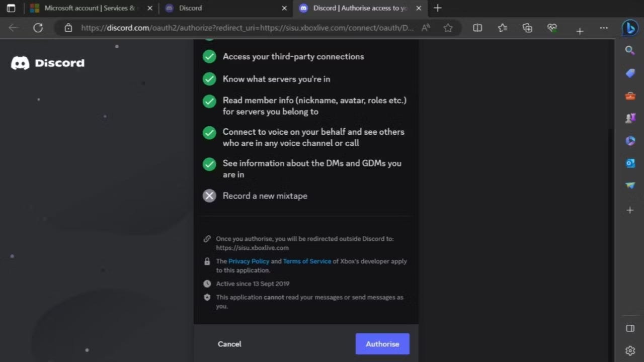The width and height of the screenshot is (644, 362).
Task: Switch to the Microsoft account tab
Action: (86, 8)
